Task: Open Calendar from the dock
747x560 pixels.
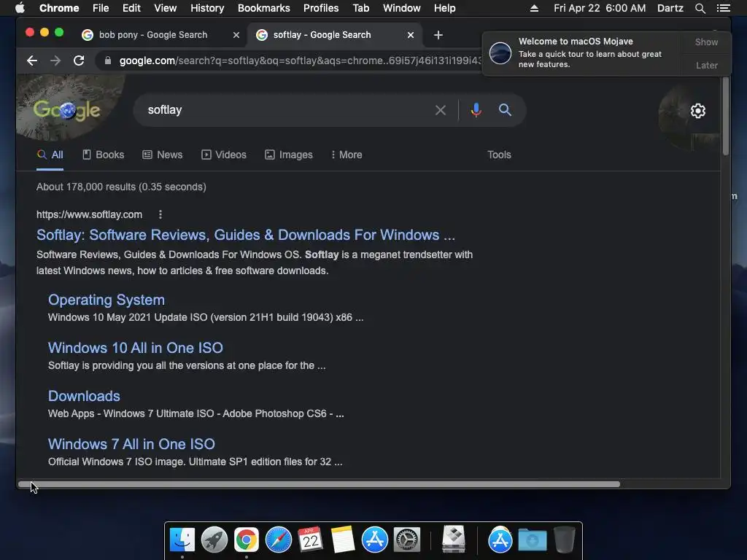Action: (x=310, y=540)
